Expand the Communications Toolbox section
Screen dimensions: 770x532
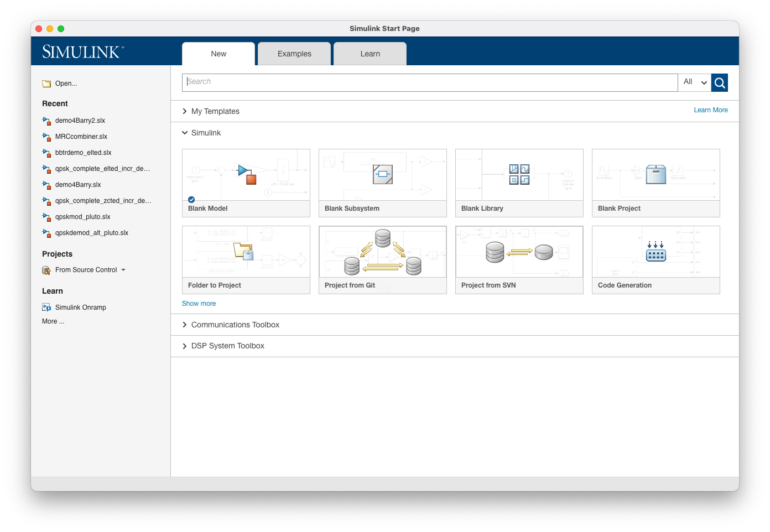[185, 325]
